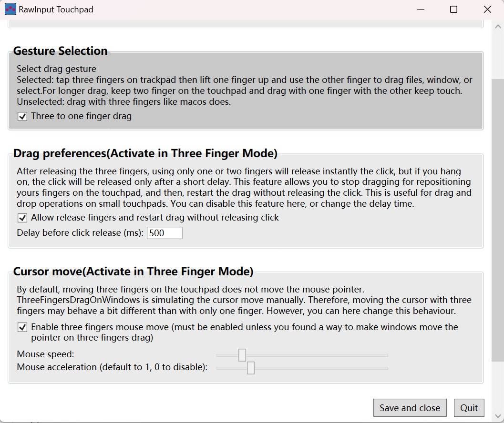Toggle the "Three to one finger drag" checkbox
504x423 pixels.
click(21, 116)
